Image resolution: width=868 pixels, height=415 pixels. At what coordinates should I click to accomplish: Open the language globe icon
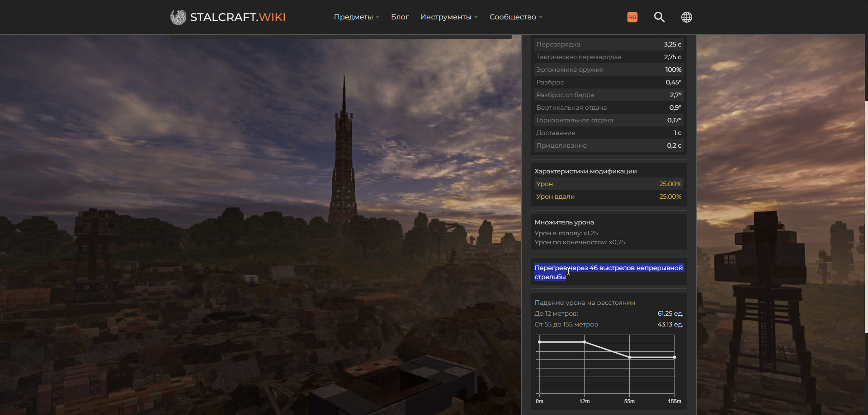coord(686,17)
